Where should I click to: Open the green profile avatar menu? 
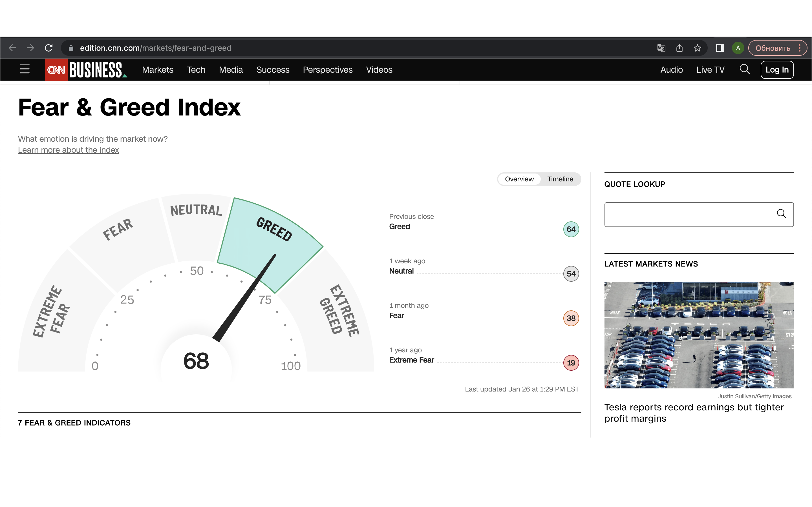[x=738, y=48]
